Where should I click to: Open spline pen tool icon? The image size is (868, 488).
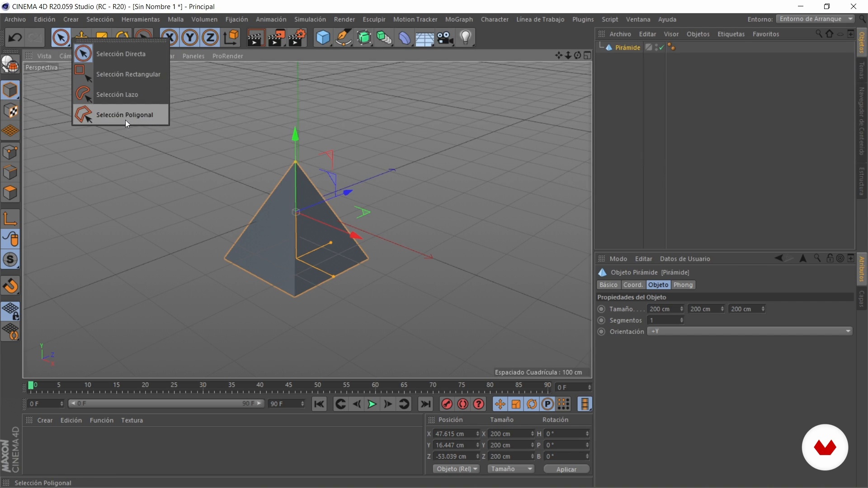point(344,38)
